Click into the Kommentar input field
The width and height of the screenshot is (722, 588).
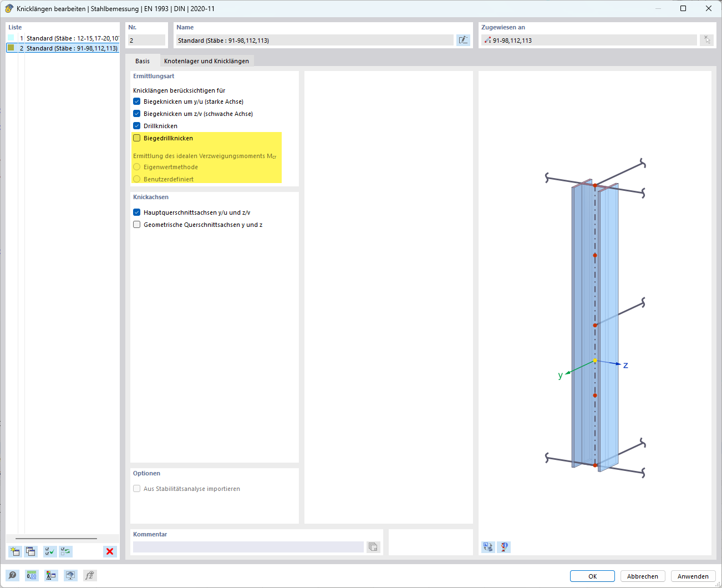click(248, 547)
